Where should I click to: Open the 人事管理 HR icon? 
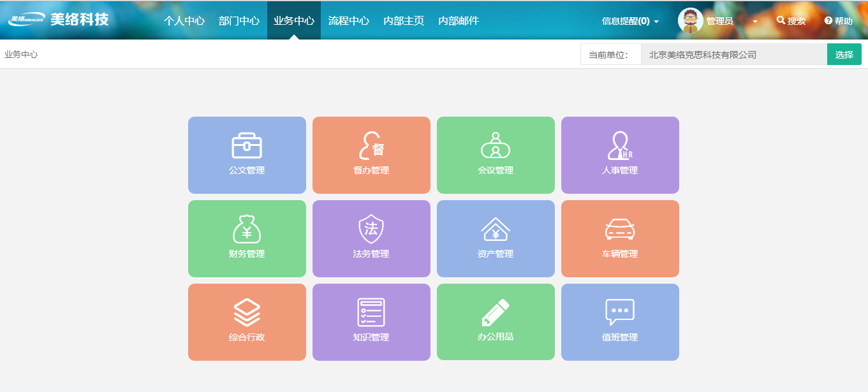620,146
